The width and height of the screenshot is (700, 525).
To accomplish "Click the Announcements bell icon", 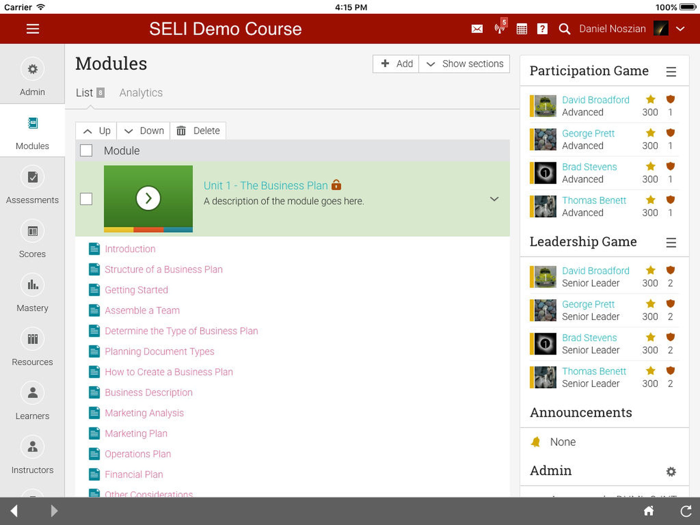I will 536,442.
